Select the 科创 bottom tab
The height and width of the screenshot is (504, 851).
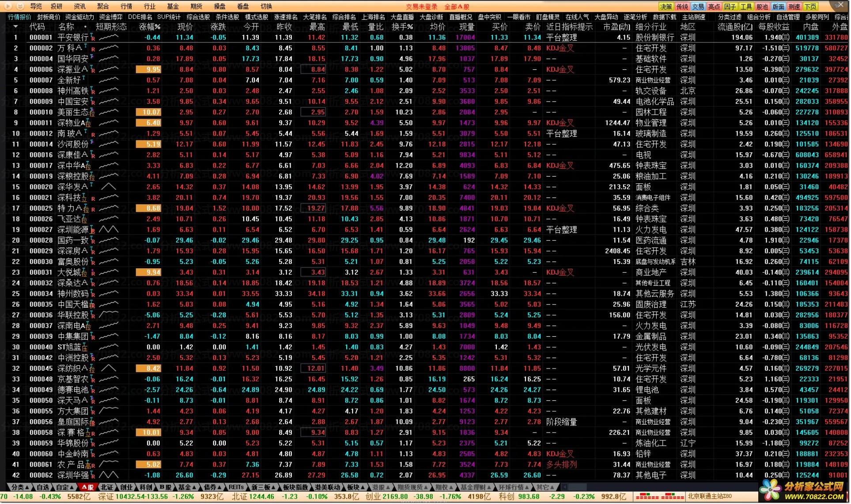(146, 487)
